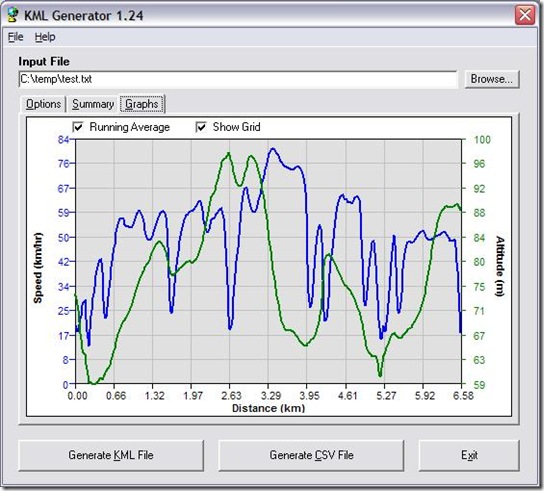This screenshot has height=491, width=544.
Task: Uncheck the Show Grid checkbox
Action: [201, 127]
